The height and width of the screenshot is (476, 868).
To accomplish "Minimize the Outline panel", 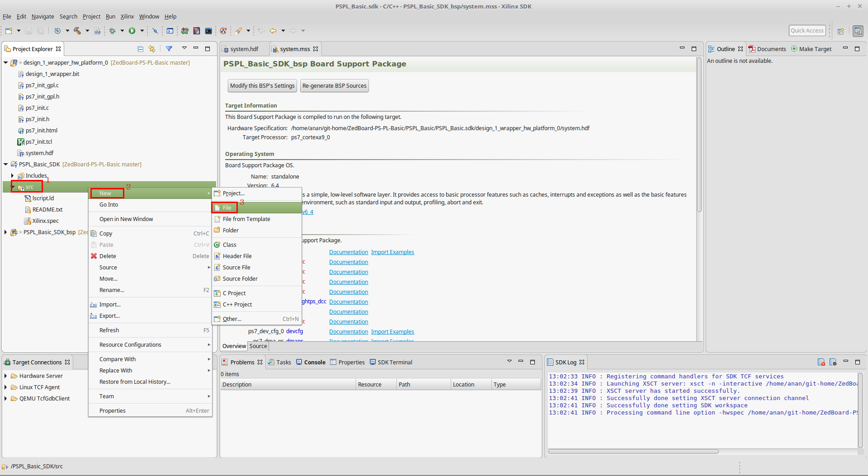I will pos(845,48).
